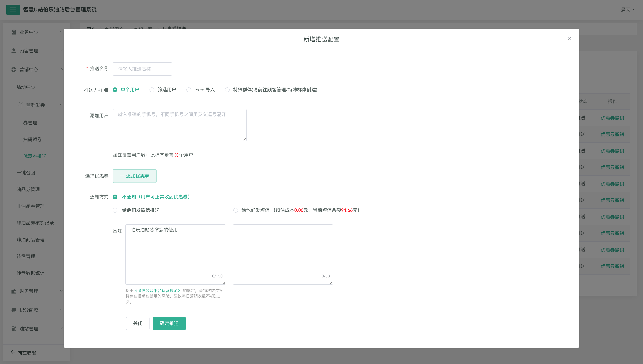Click the 推送人群 help question-mark icon
Screen dimensions: 643x364
(x=106, y=90)
